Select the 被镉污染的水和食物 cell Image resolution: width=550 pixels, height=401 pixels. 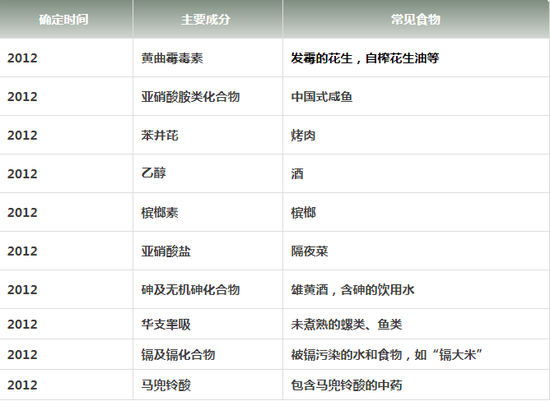[416, 354]
